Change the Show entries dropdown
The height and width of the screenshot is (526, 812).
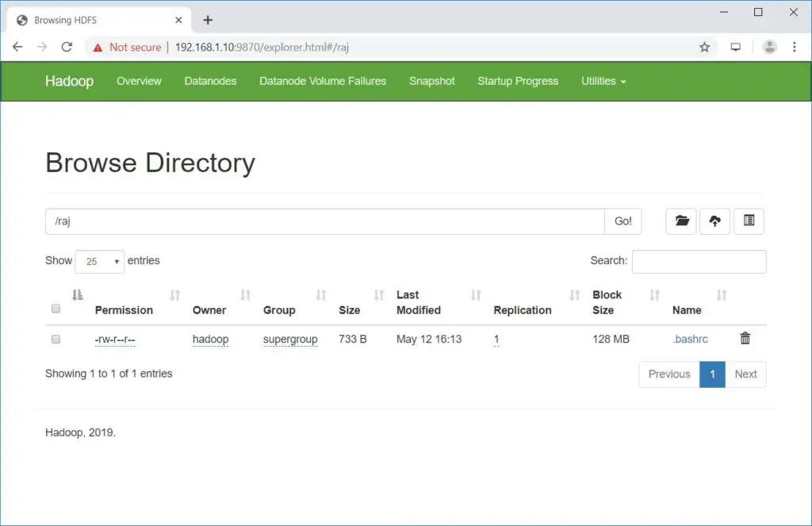coord(99,260)
